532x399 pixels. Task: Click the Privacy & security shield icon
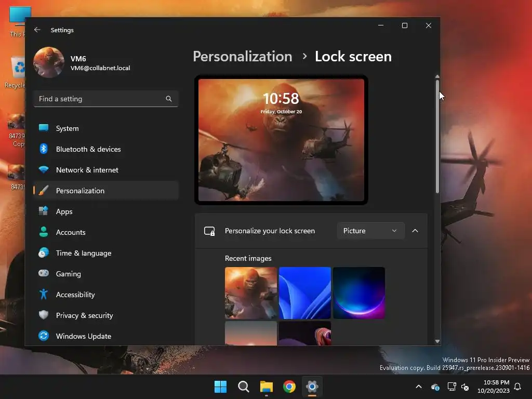[44, 315]
